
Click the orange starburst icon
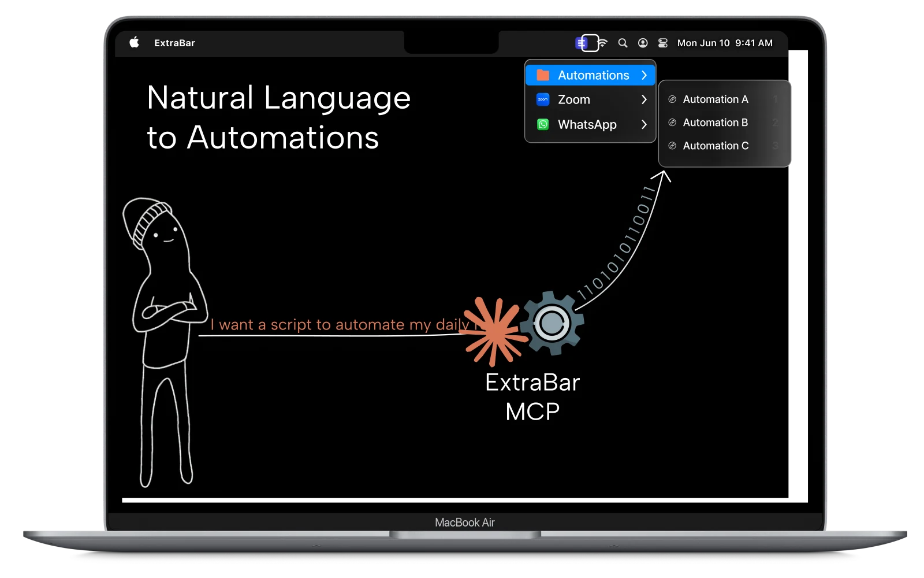(495, 331)
